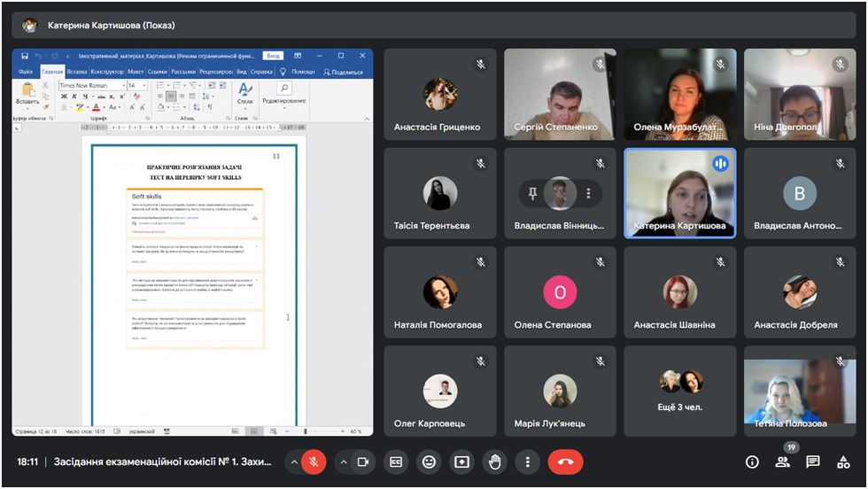Open the emoji reactions button
Screen dimensions: 868x489
click(430, 462)
